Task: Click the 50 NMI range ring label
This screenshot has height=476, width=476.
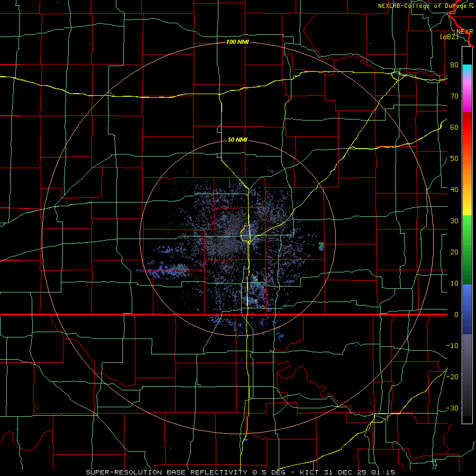Action: (237, 140)
